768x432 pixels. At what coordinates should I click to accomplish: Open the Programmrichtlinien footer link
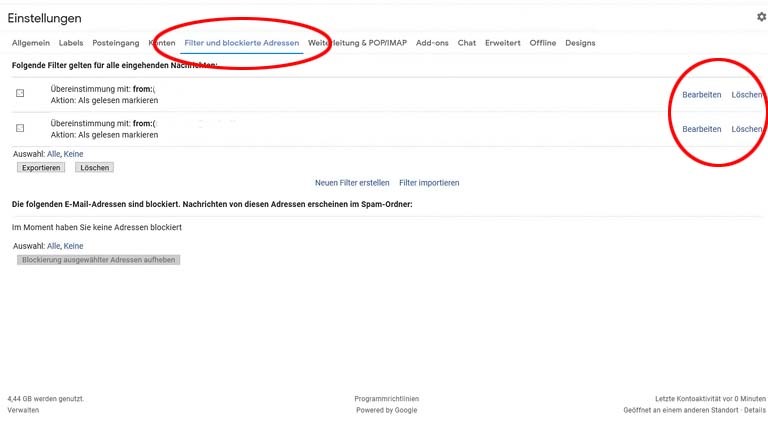coord(387,398)
